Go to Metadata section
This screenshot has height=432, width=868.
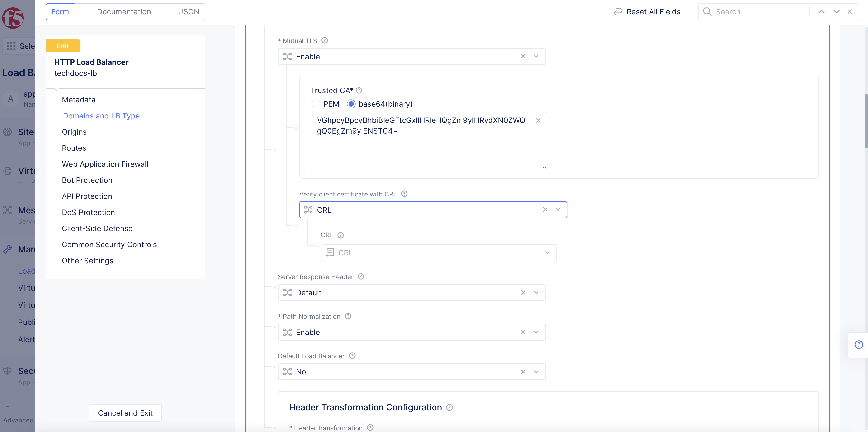(x=78, y=100)
